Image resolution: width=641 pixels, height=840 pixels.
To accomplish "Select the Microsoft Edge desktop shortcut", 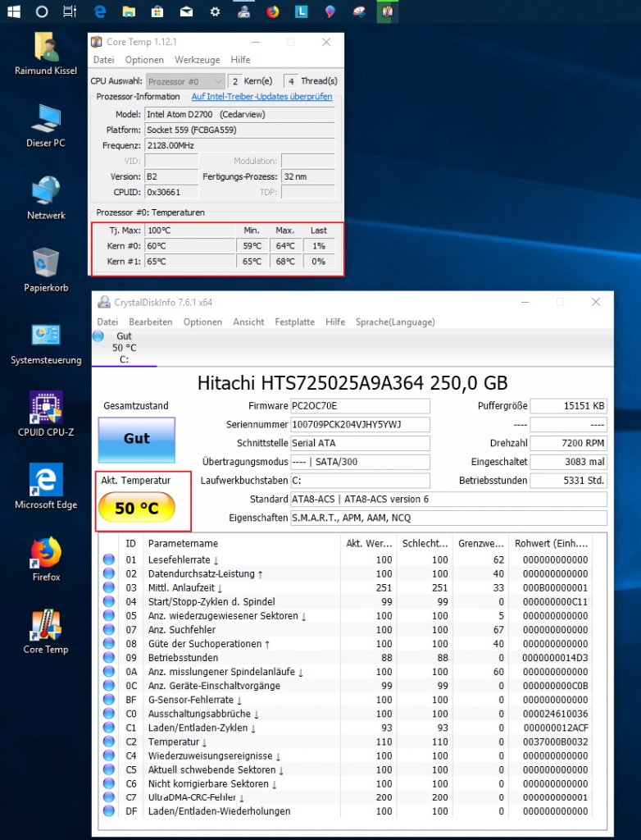I will click(x=46, y=487).
